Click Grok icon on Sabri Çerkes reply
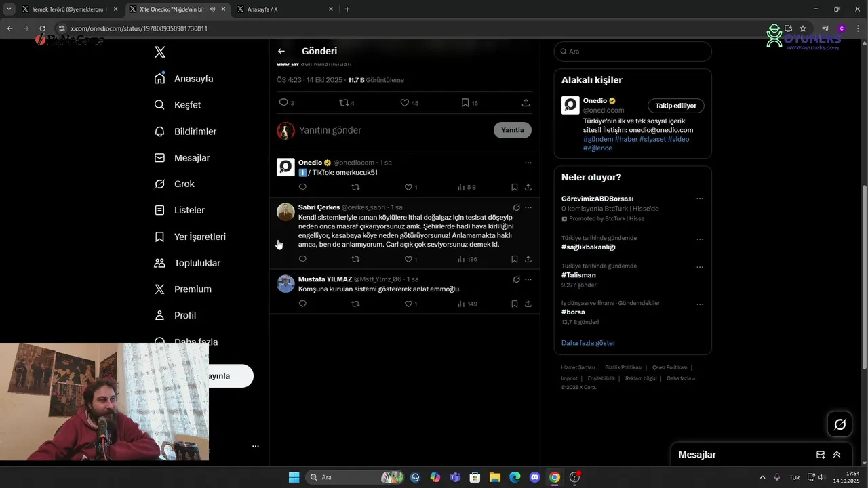This screenshot has height=488, width=868. click(x=516, y=207)
